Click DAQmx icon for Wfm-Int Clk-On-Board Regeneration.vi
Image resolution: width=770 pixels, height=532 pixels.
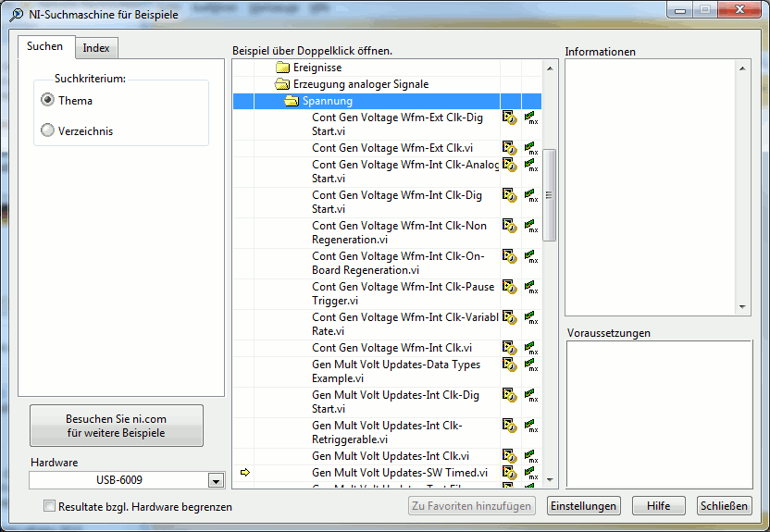point(531,256)
